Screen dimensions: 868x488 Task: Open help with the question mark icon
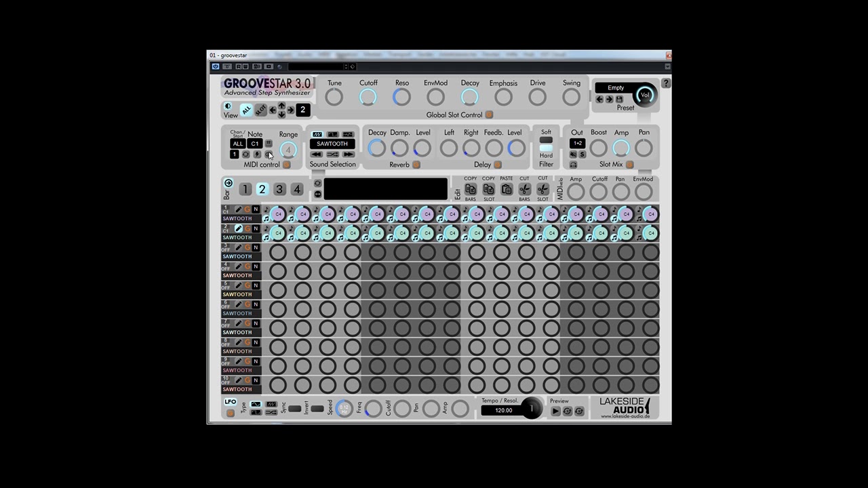666,83
